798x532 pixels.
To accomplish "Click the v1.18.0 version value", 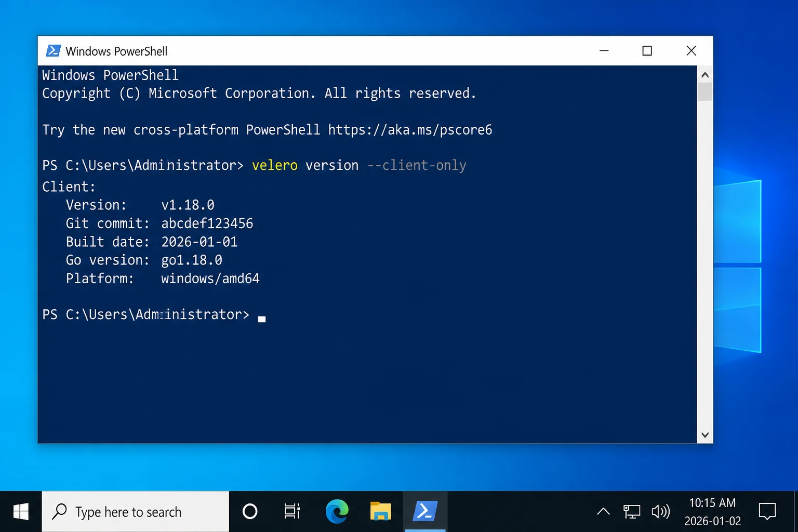I will (188, 205).
